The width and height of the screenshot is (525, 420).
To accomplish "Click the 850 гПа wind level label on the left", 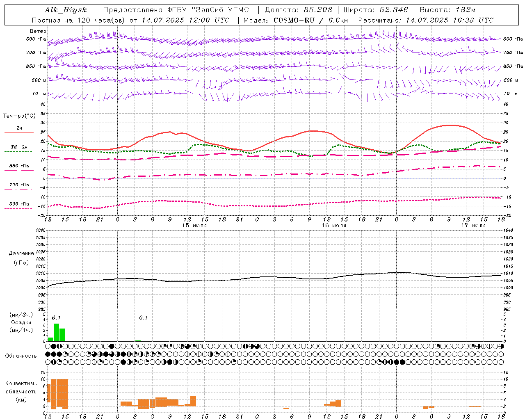I will tap(36, 66).
